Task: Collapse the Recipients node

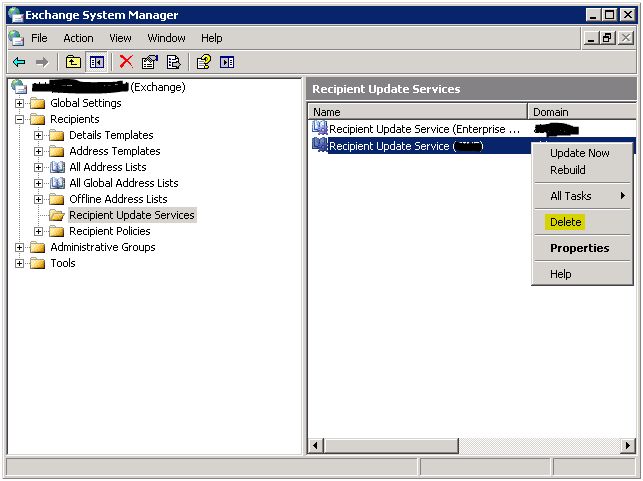Action: coord(19,119)
